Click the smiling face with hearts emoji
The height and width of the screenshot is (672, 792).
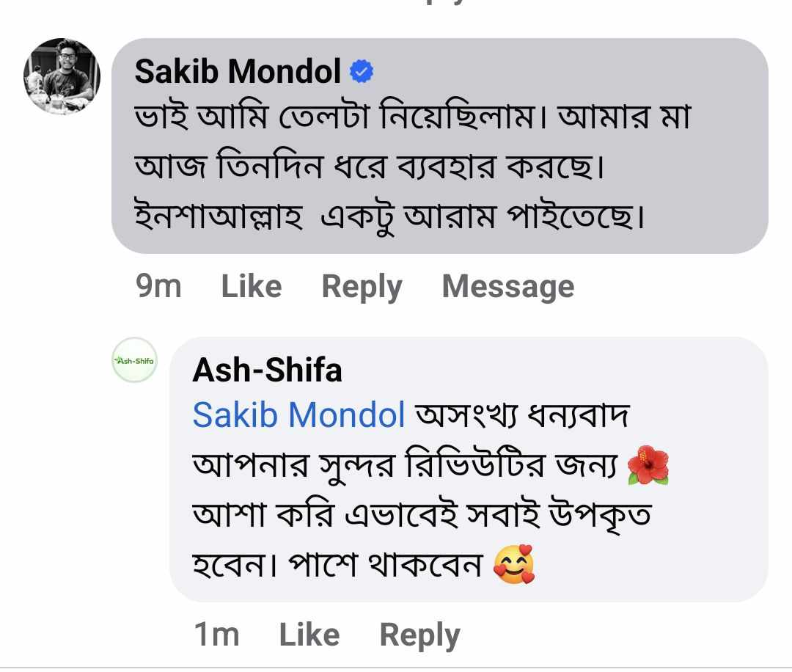513,566
